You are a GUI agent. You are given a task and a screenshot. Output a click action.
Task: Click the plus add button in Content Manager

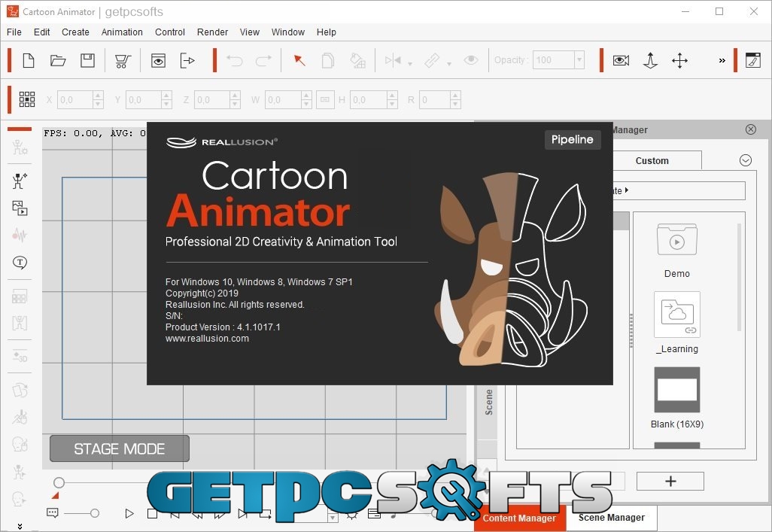pos(670,482)
